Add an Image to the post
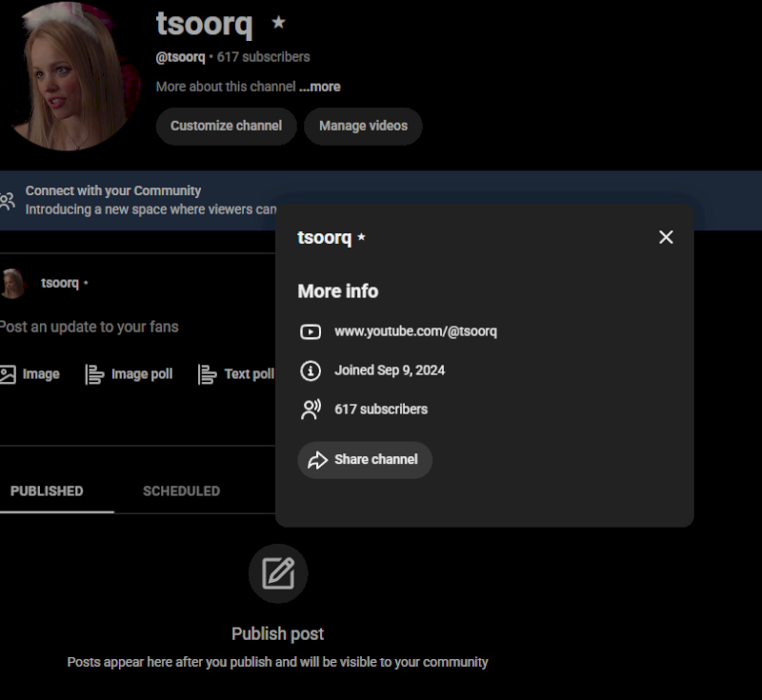This screenshot has width=762, height=700. [30, 374]
